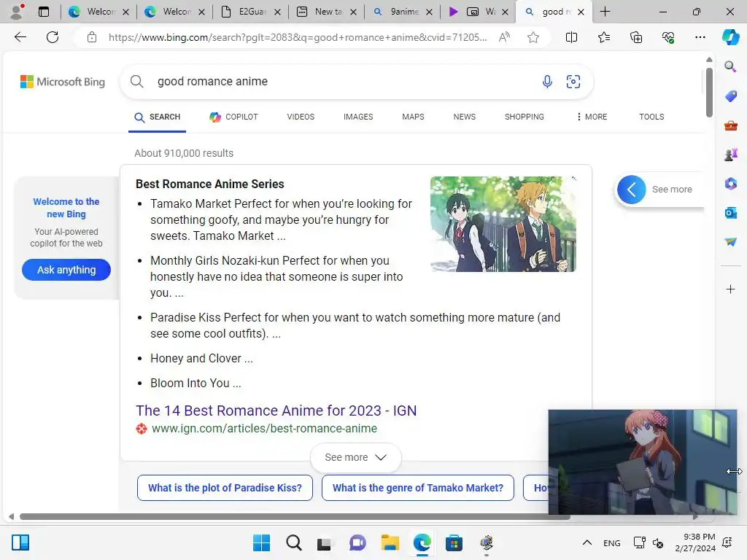Search using an image icon

click(x=573, y=82)
